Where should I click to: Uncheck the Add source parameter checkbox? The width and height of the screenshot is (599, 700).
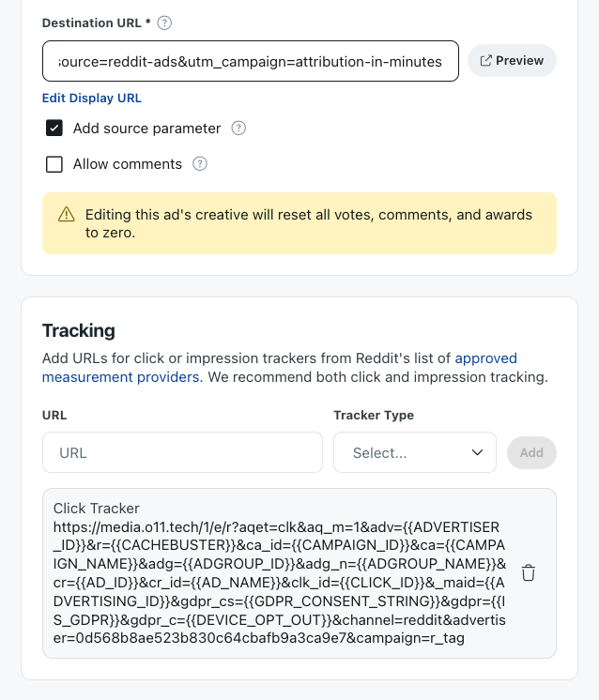pos(54,129)
